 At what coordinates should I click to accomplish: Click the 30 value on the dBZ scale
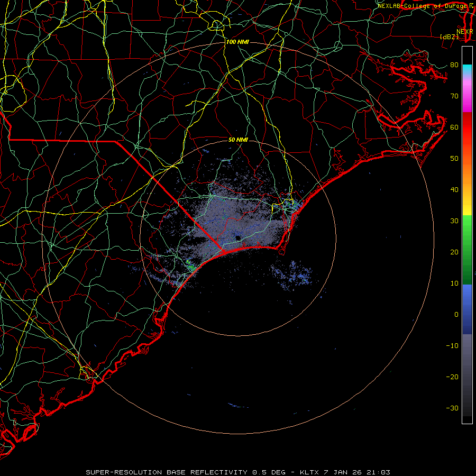(454, 221)
